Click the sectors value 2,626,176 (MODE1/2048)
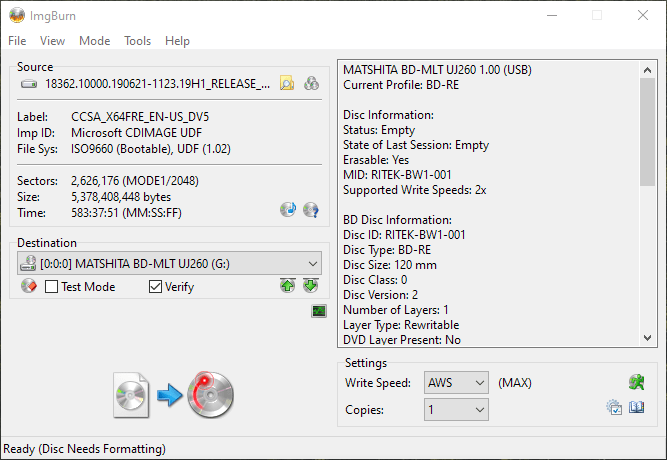Viewport: 667px width, 460px height. click(135, 181)
